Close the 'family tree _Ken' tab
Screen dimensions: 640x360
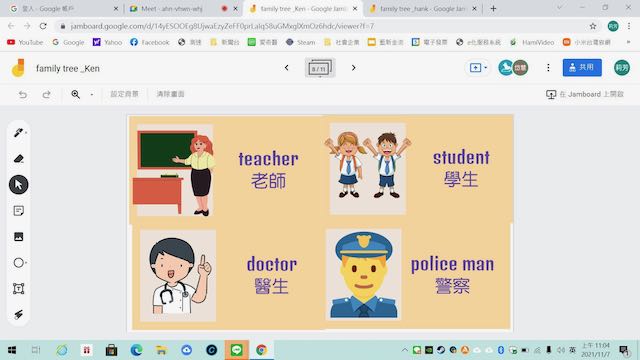click(x=355, y=9)
